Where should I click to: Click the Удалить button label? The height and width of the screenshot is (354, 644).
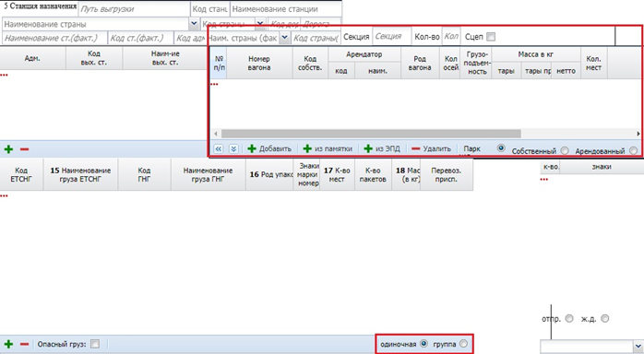coord(437,149)
